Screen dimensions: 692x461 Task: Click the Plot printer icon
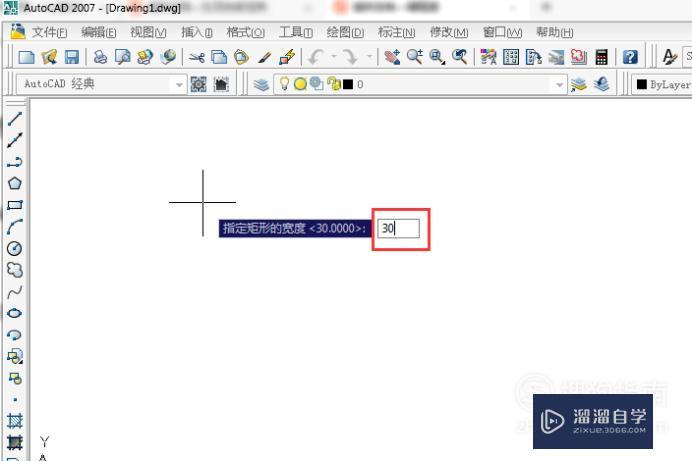pos(100,57)
